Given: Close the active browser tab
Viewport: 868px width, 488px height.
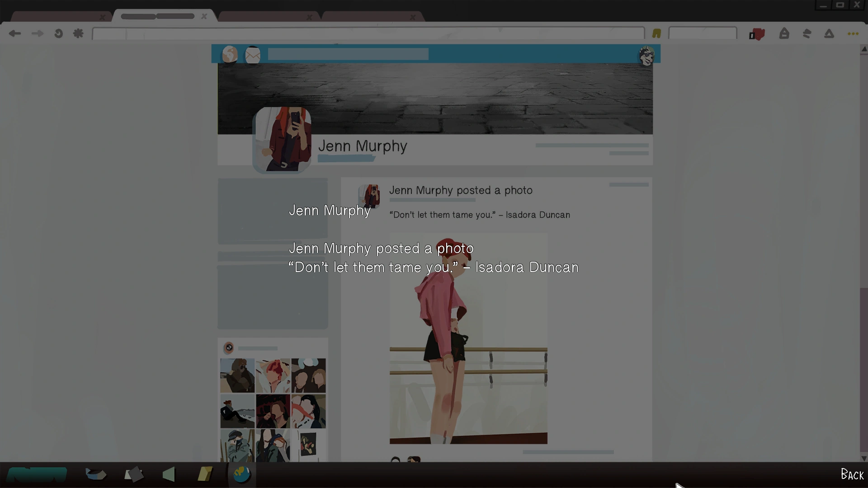Looking at the screenshot, I should [204, 16].
